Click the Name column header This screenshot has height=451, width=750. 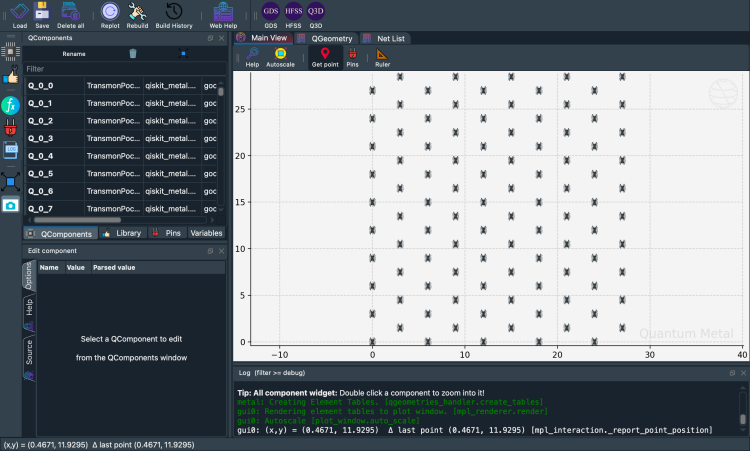click(49, 268)
